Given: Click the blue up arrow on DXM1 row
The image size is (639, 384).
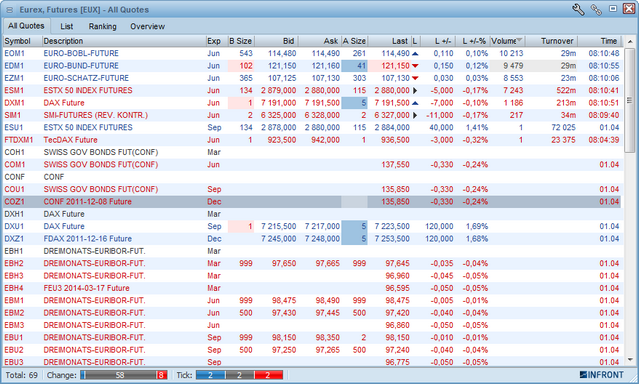Looking at the screenshot, I should (415, 103).
